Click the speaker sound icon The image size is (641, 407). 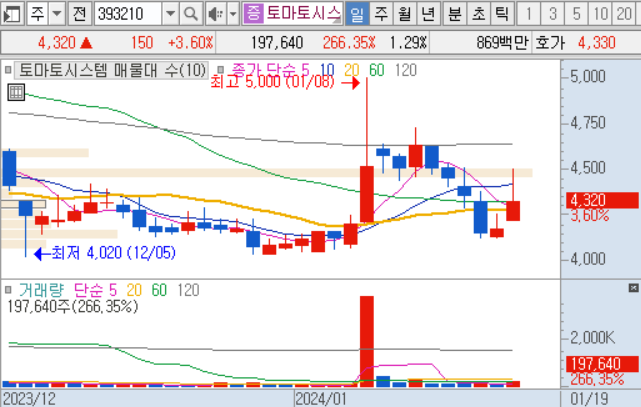coord(215,14)
